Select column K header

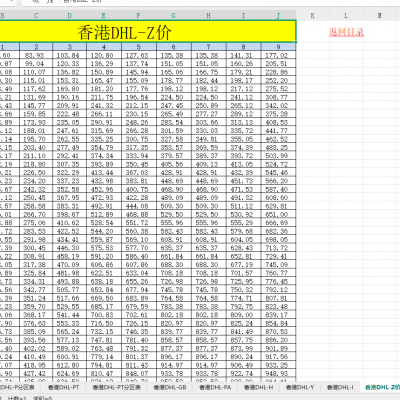point(312,15)
